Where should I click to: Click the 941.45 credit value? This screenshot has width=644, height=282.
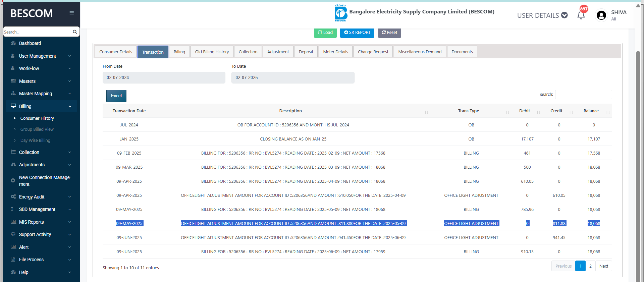559,237
